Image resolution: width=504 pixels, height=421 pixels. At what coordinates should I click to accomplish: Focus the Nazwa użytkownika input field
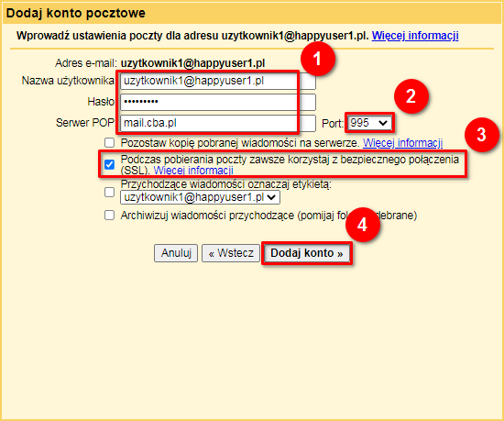coord(218,81)
